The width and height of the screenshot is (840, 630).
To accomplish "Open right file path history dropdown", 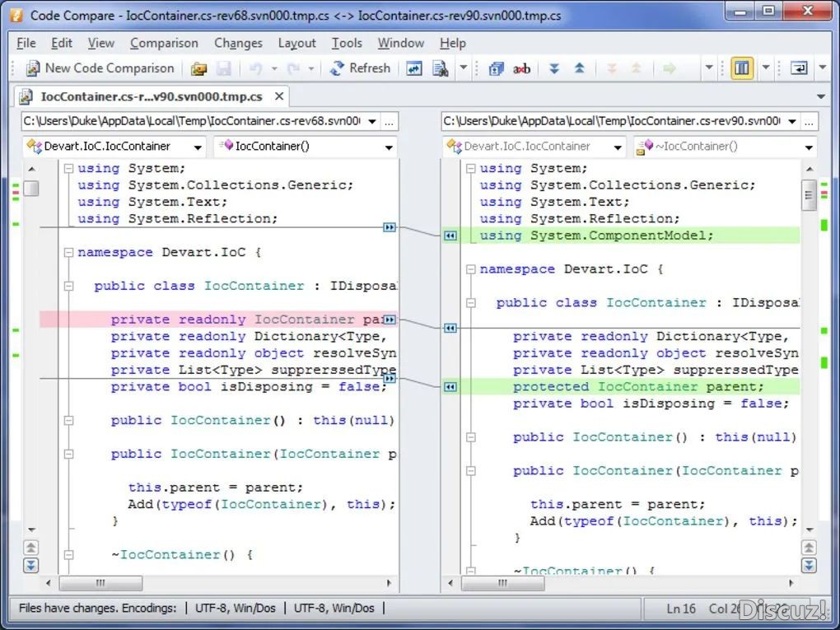I will click(x=791, y=121).
